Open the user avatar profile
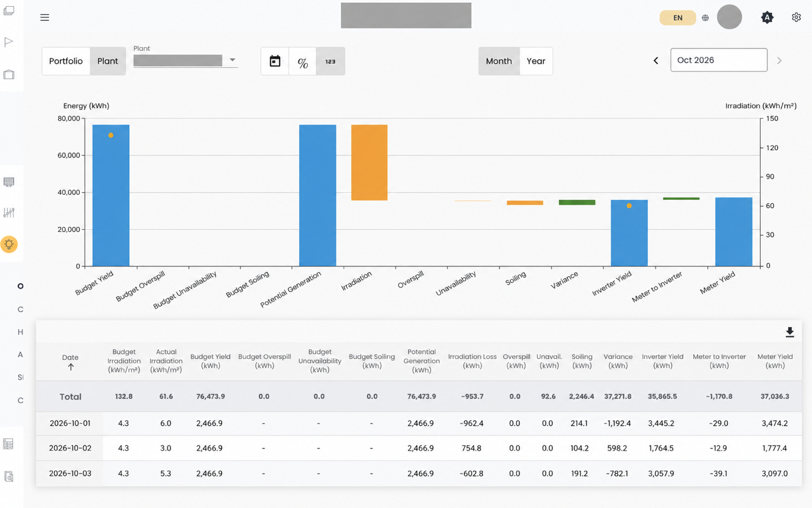This screenshot has width=812, height=508. [x=729, y=17]
